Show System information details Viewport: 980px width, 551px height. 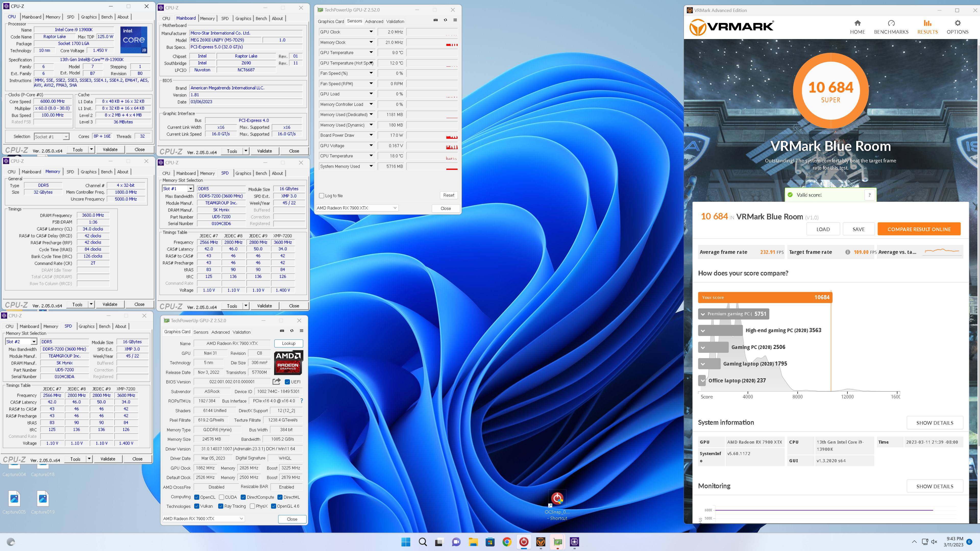point(935,423)
